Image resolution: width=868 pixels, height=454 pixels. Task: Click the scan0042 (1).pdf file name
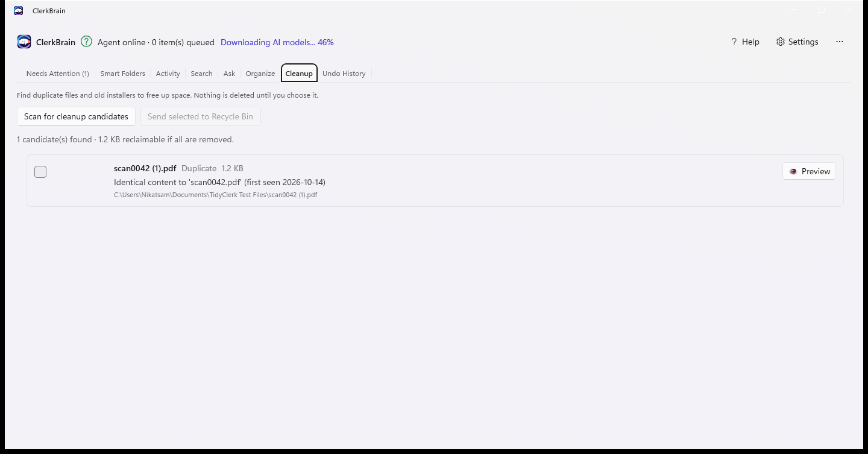(145, 168)
